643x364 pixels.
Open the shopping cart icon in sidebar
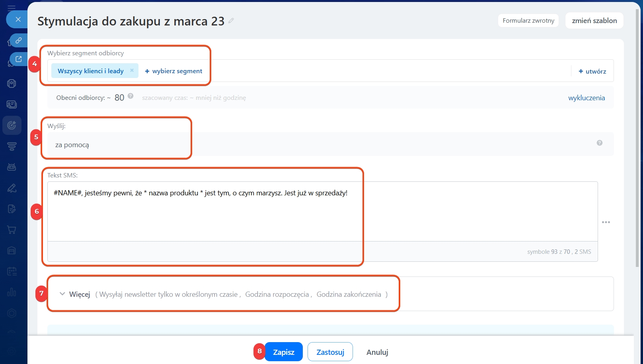point(12,230)
